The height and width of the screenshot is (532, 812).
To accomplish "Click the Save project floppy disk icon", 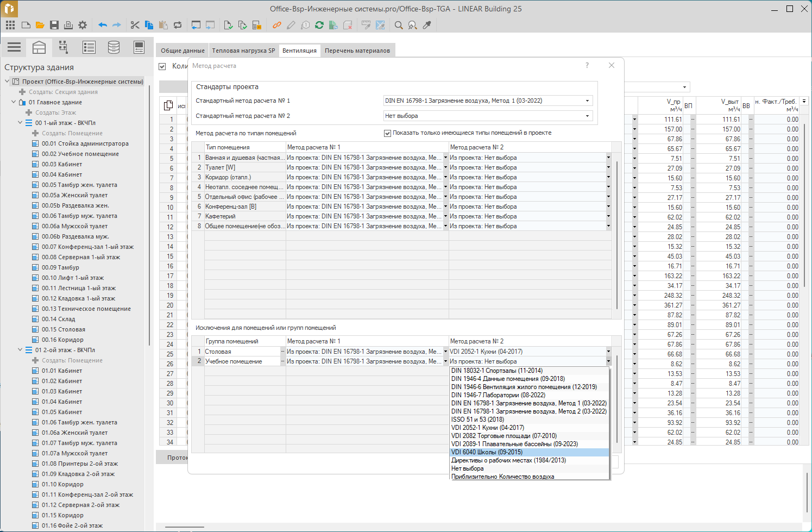I will 54,25.
